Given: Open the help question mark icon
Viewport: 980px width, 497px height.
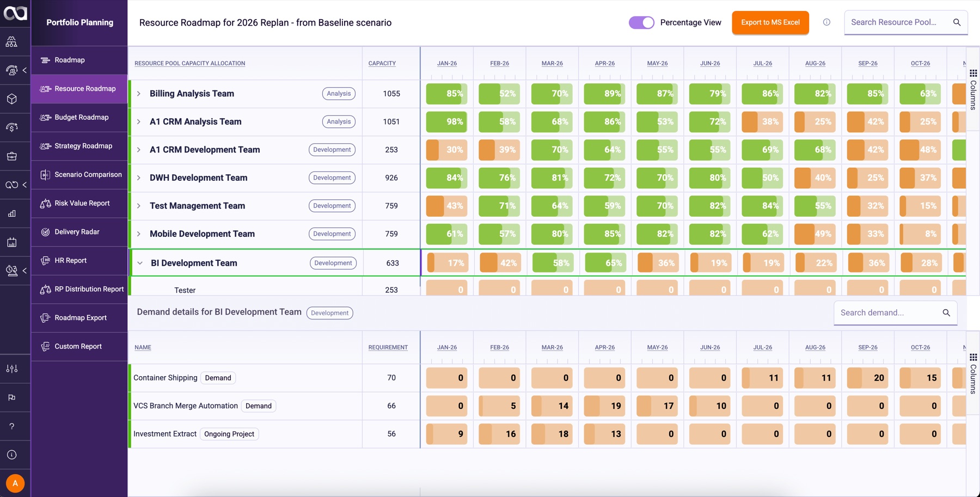Looking at the screenshot, I should pyautogui.click(x=12, y=426).
